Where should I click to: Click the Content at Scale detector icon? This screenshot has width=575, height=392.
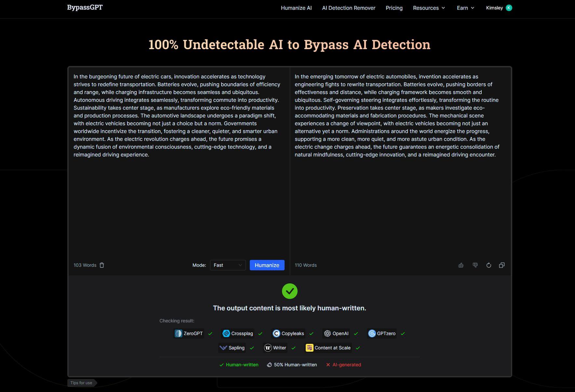pos(309,348)
